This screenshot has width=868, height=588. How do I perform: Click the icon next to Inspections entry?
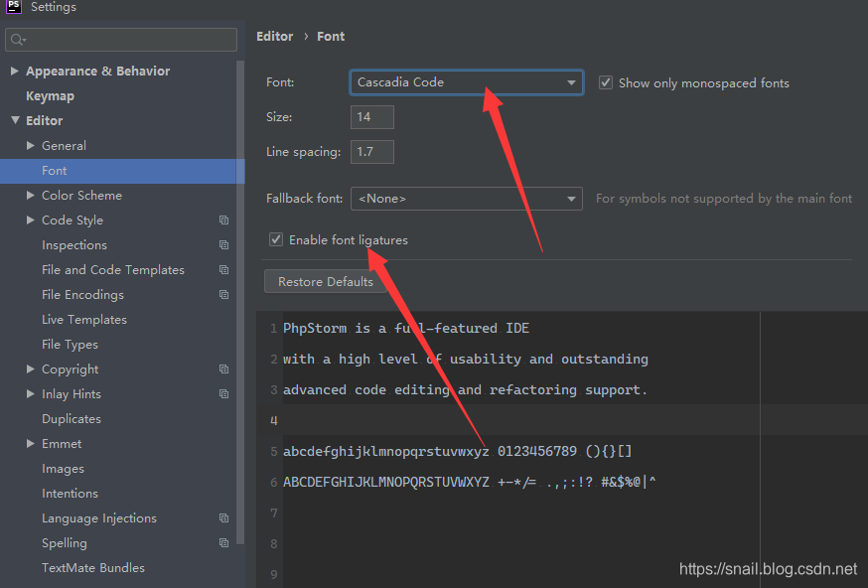click(x=223, y=244)
